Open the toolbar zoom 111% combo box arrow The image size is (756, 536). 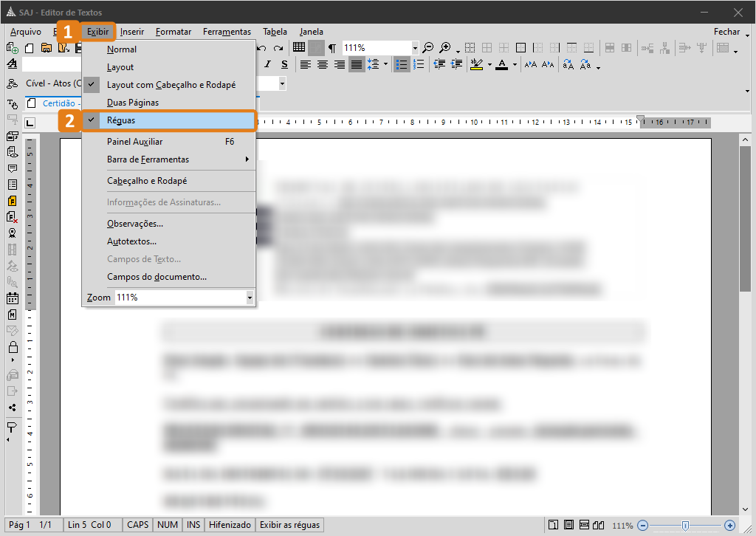(x=415, y=48)
